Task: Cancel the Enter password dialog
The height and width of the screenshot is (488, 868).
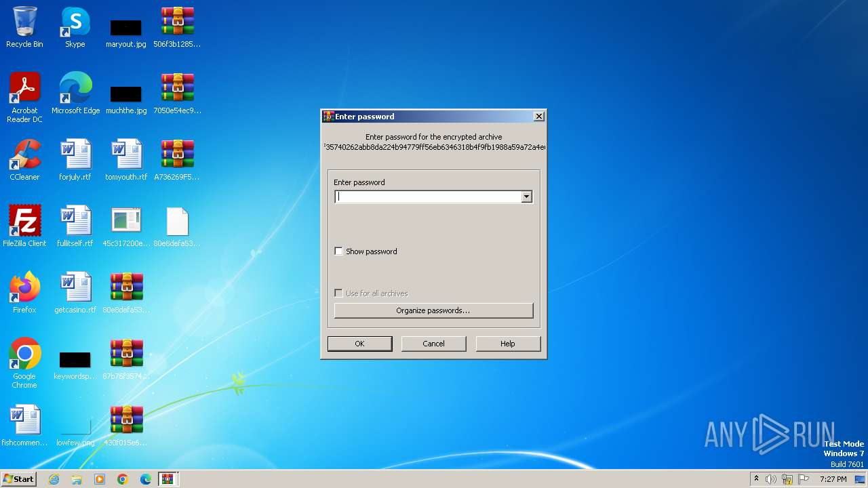Action: coord(433,344)
